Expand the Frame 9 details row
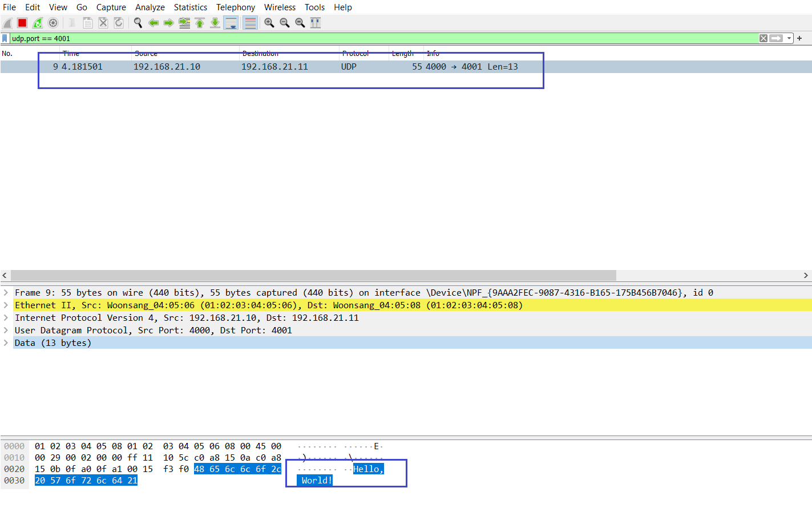The width and height of the screenshot is (812, 508). (x=6, y=293)
